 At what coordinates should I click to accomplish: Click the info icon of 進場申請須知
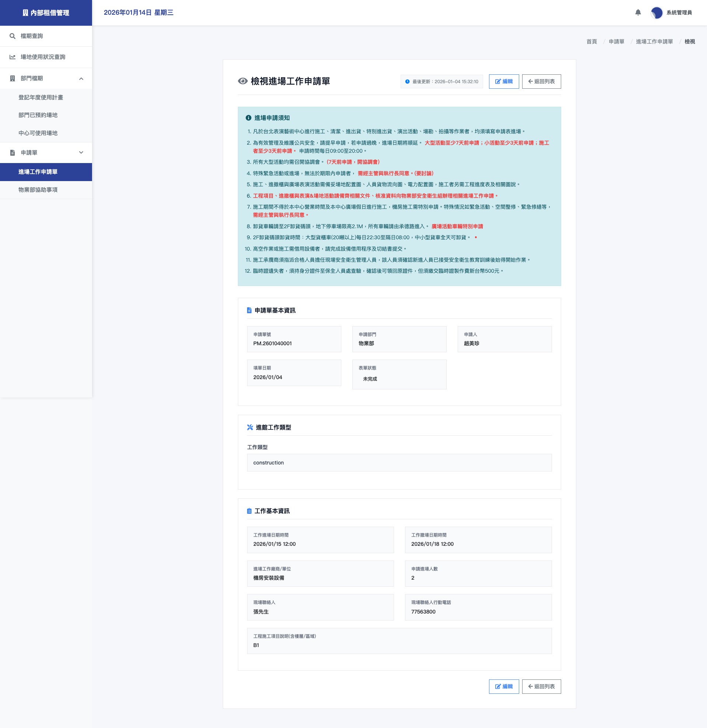tap(249, 118)
